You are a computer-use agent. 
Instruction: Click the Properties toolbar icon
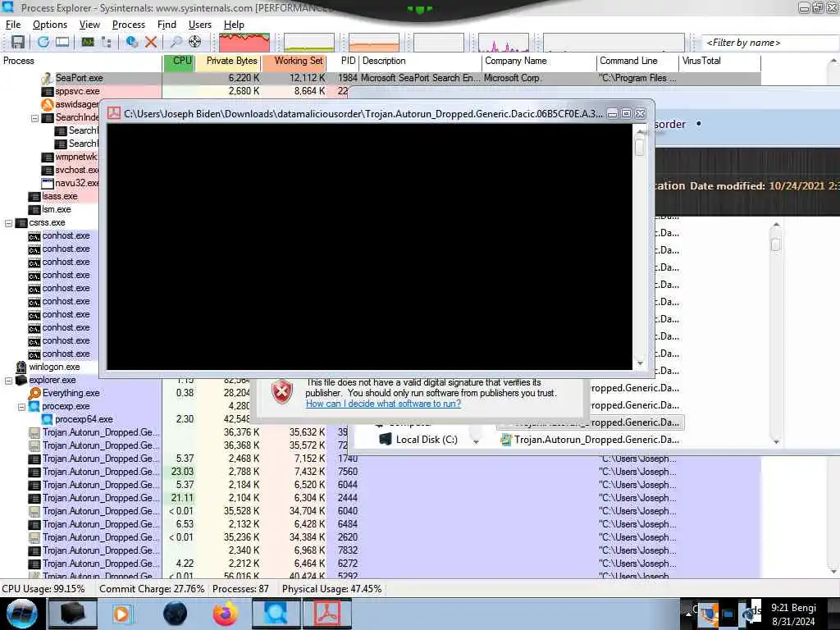[x=132, y=42]
